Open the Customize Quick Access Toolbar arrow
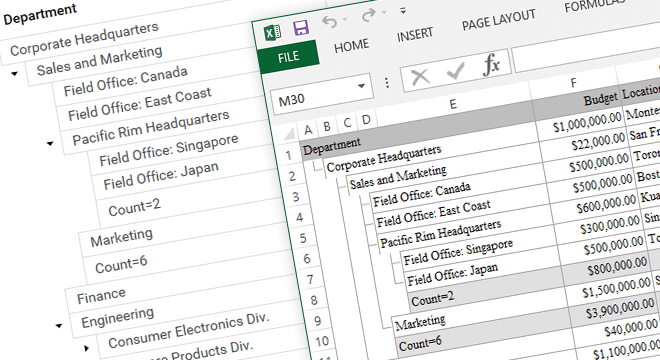The width and height of the screenshot is (660, 360). tap(403, 10)
